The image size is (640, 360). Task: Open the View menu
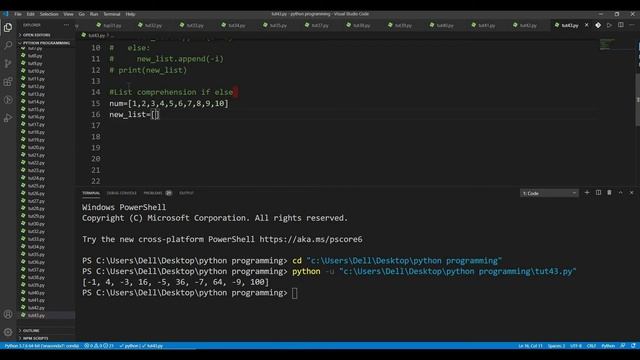68,14
